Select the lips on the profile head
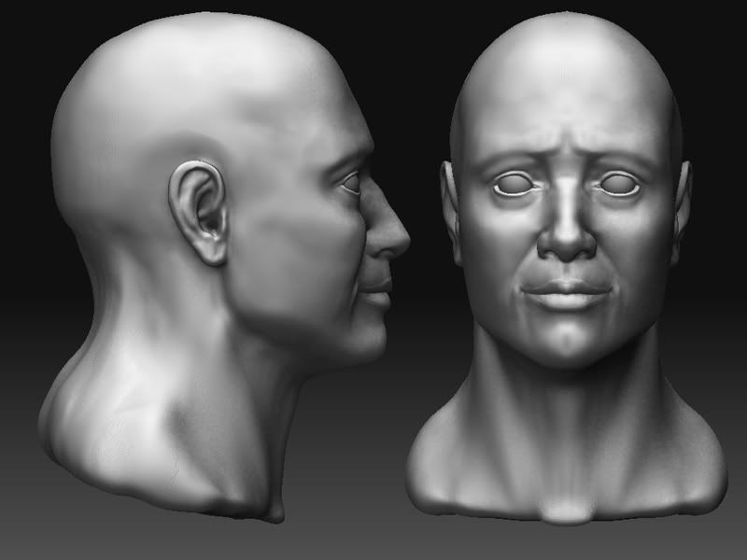Viewport: 747px width, 560px height. pyautogui.click(x=378, y=294)
